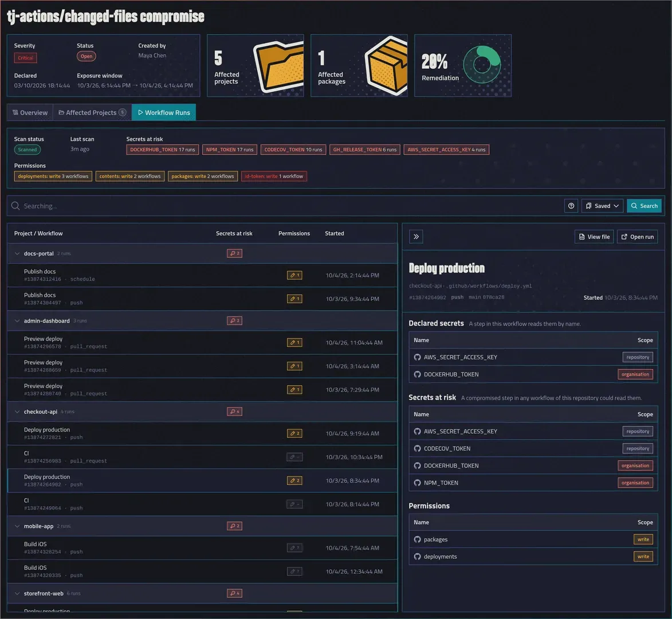Click GitHub icon beside packages permission

[418, 539]
